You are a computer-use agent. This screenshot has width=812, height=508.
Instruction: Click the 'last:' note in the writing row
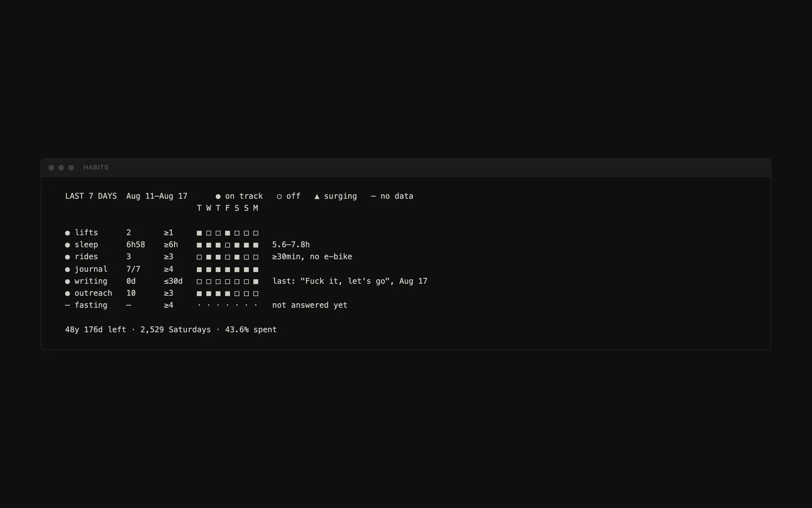350,281
